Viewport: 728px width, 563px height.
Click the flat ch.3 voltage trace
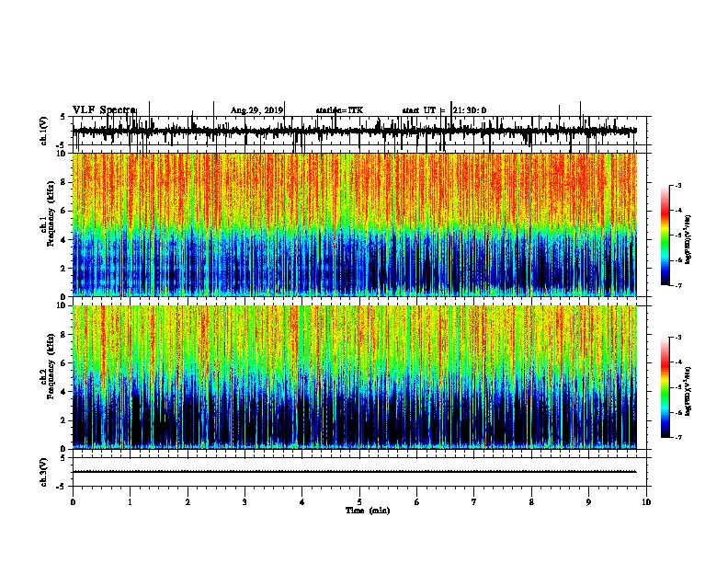tap(355, 472)
